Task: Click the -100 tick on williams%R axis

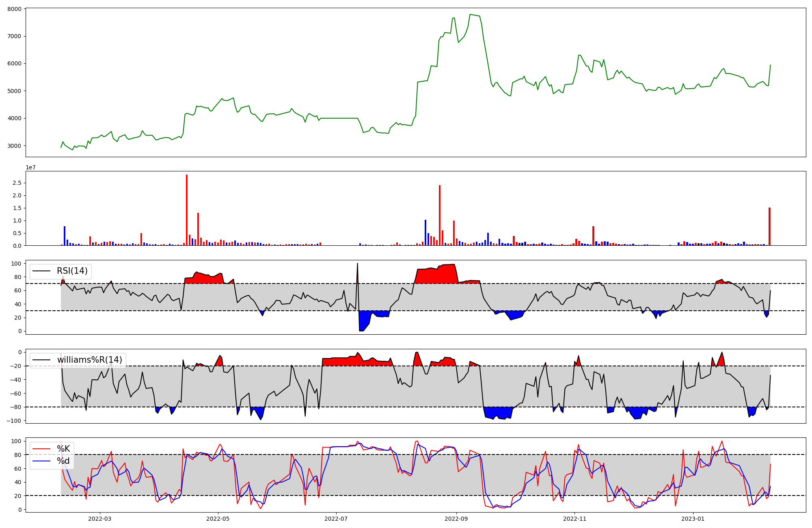Action: [x=13, y=421]
